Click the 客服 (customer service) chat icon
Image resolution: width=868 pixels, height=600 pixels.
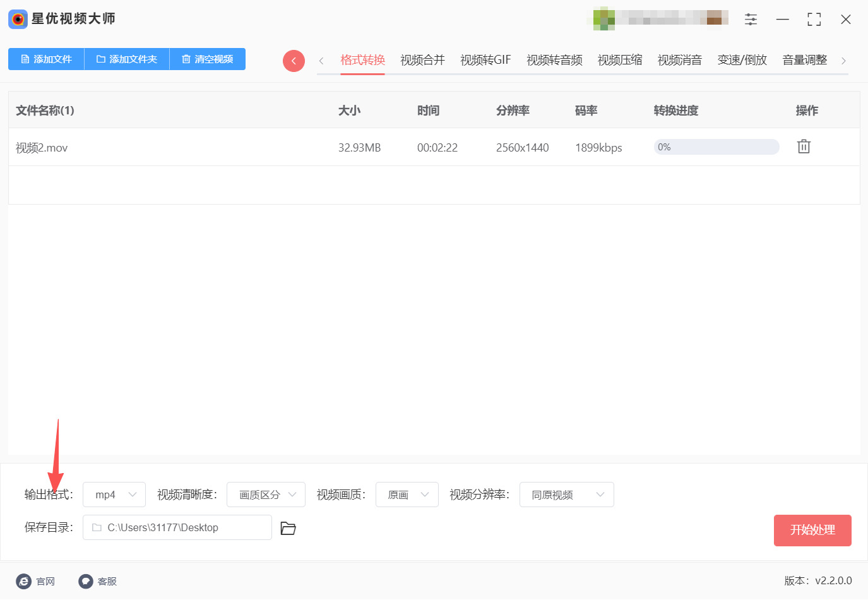(85, 581)
